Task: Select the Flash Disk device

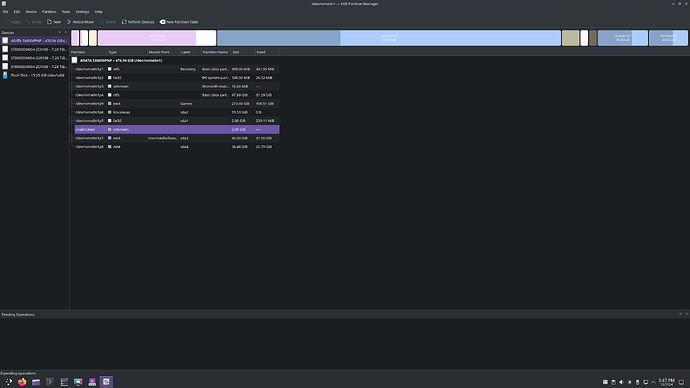Action: 34,75
